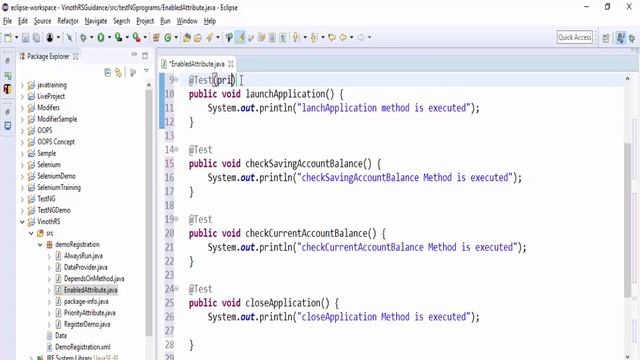Click the Previous Annotation arrow icon
640x360 pixels.
tap(313, 38)
